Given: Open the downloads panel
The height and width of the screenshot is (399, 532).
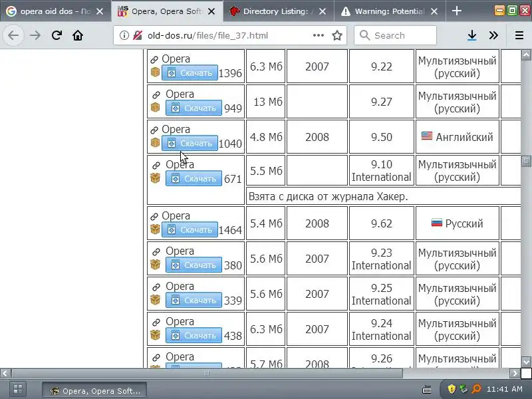Looking at the screenshot, I should tap(472, 35).
